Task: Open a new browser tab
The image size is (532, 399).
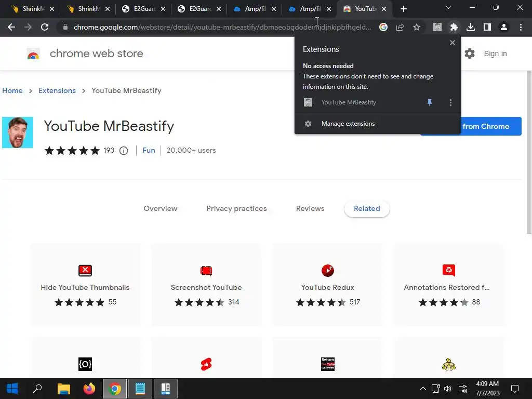Action: point(403,9)
